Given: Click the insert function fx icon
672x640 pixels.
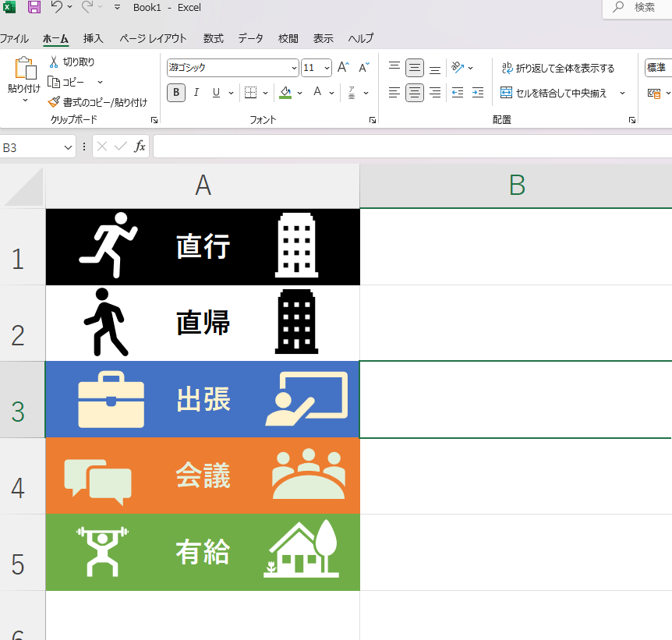Looking at the screenshot, I should [x=140, y=147].
